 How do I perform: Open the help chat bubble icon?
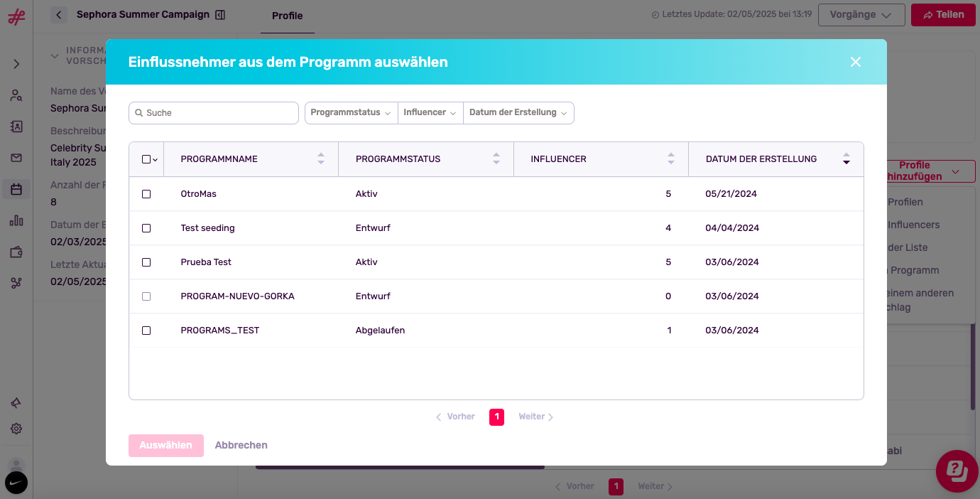pyautogui.click(x=957, y=471)
